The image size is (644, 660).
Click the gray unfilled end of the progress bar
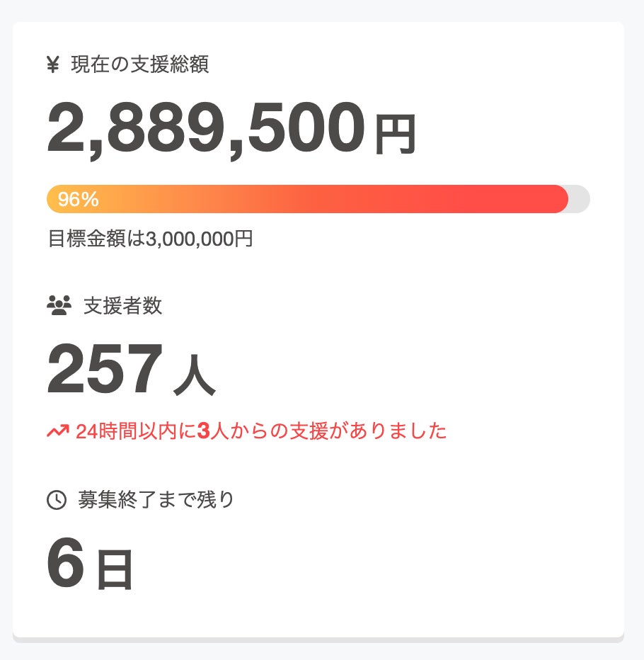pos(580,199)
